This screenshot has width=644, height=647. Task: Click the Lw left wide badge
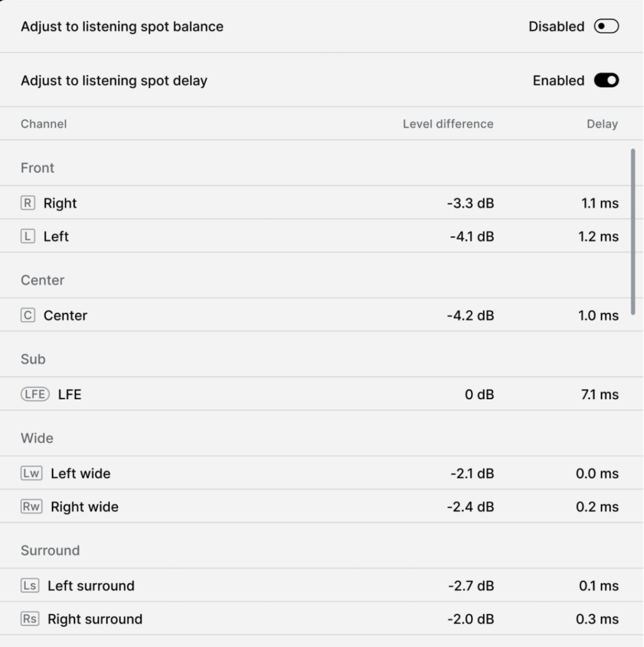point(32,474)
